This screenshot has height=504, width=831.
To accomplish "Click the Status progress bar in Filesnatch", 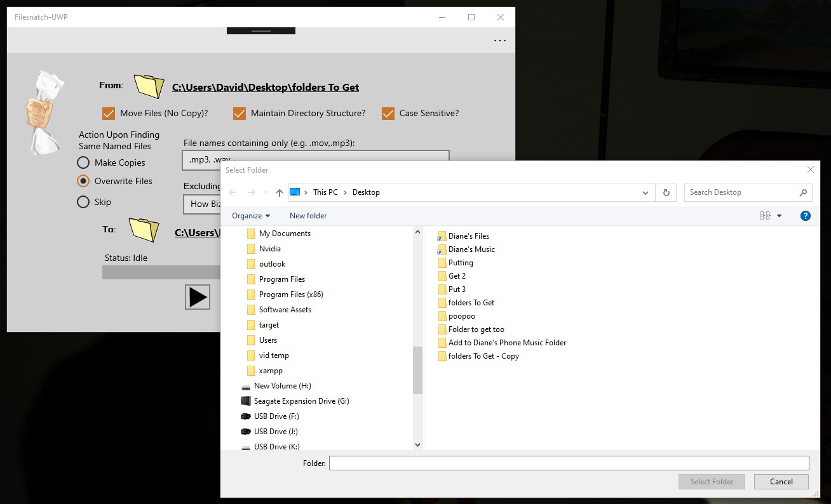I will pos(161,272).
